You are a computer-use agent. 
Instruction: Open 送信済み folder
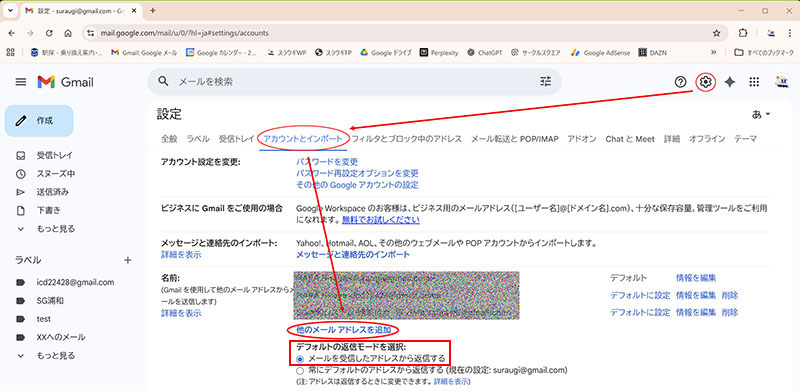pos(53,192)
